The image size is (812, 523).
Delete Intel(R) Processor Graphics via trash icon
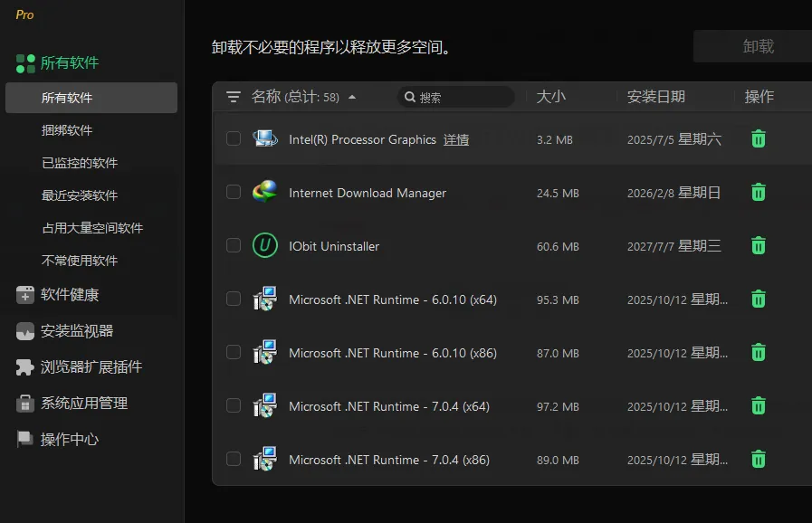(x=759, y=138)
